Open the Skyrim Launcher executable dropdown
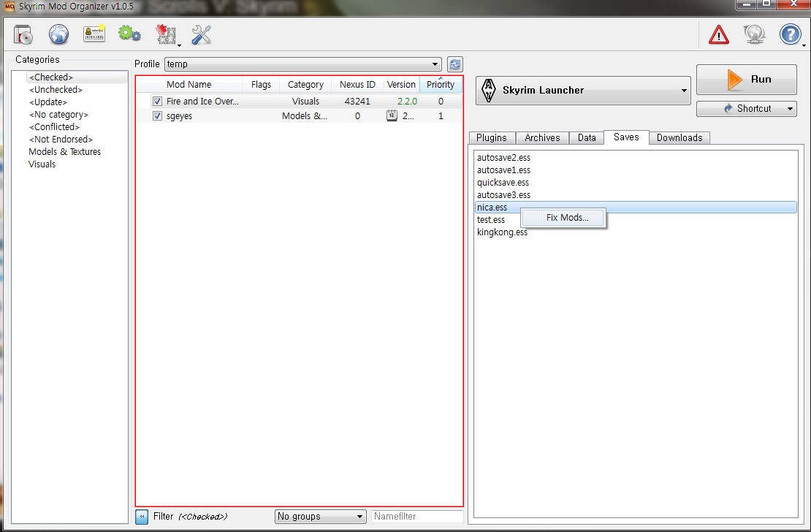 point(583,90)
